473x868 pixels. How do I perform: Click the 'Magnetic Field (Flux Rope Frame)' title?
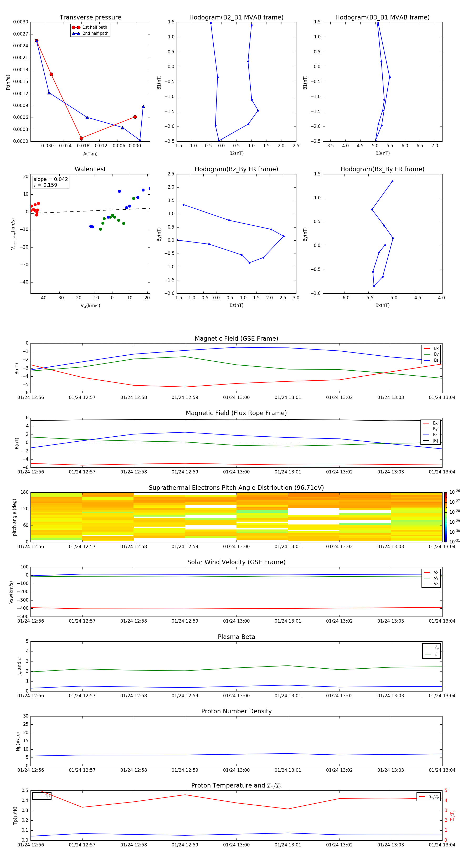click(x=236, y=413)
